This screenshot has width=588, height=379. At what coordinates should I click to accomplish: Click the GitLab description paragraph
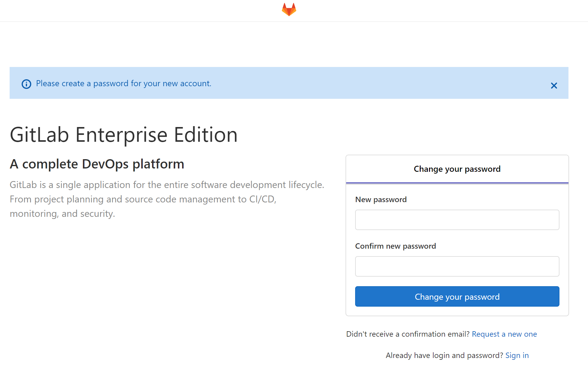point(167,199)
